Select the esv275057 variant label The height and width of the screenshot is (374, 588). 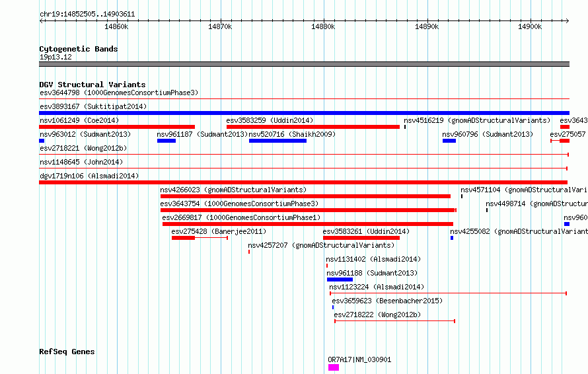pyautogui.click(x=568, y=134)
